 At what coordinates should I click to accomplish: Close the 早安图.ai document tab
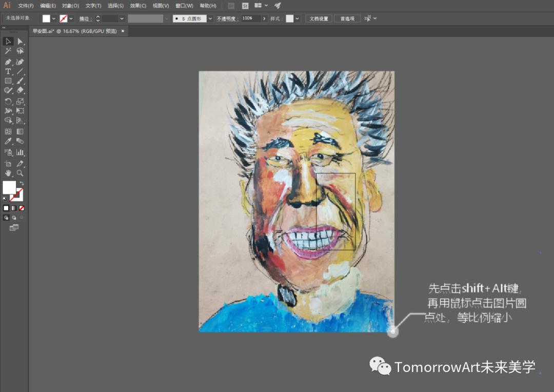123,31
